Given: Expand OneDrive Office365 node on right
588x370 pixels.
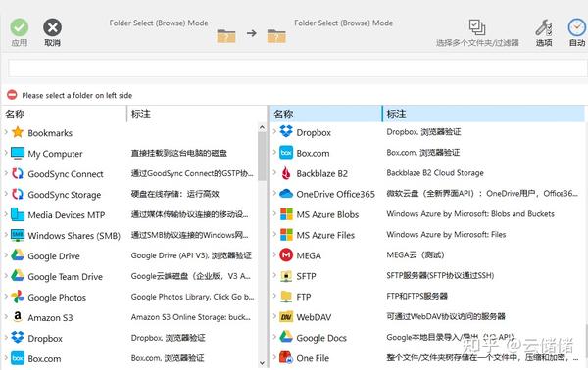Looking at the screenshot, I should pyautogui.click(x=274, y=193).
